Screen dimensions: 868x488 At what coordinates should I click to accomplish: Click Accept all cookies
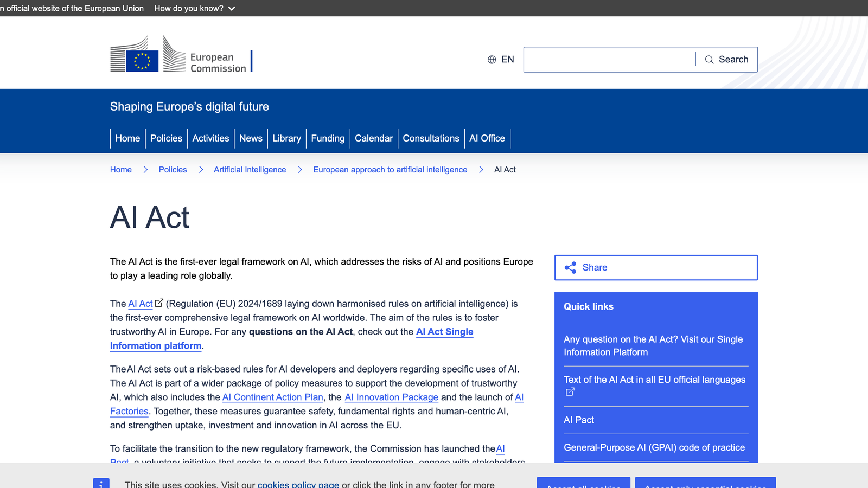coord(583,484)
